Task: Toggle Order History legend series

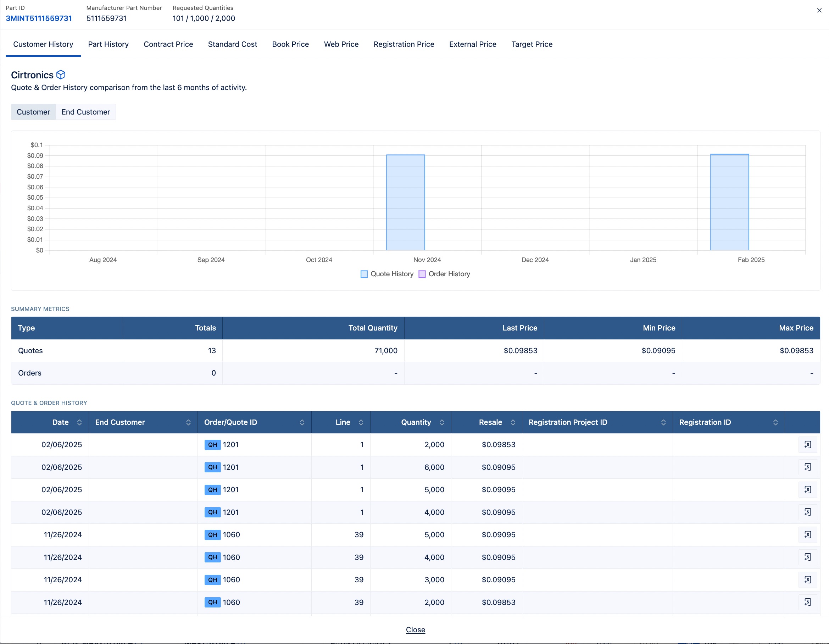Action: (444, 274)
